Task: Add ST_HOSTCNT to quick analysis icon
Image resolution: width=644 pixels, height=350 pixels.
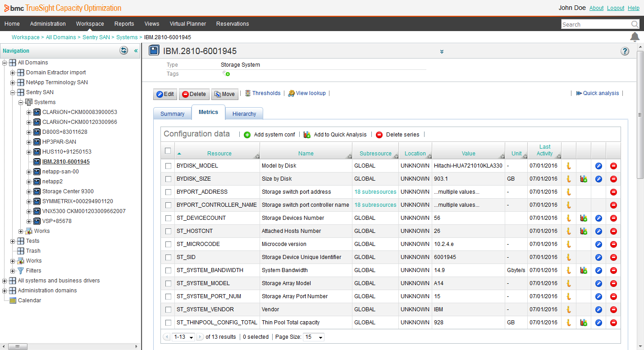Action: (x=584, y=231)
